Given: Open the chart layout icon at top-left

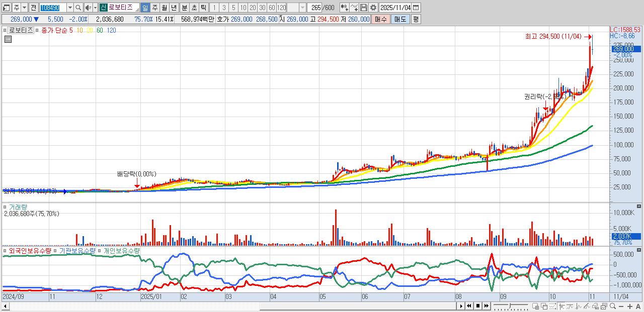Looking at the screenshot, I should [6, 8].
